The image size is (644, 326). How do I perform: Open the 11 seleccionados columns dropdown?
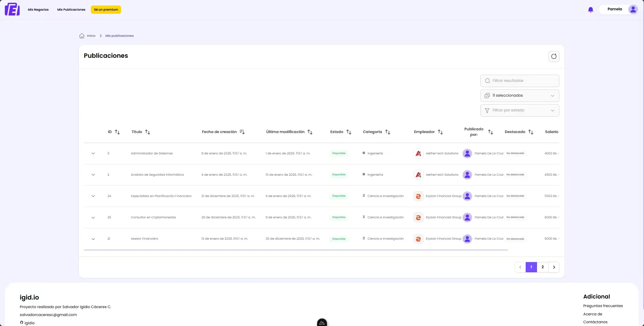(519, 96)
